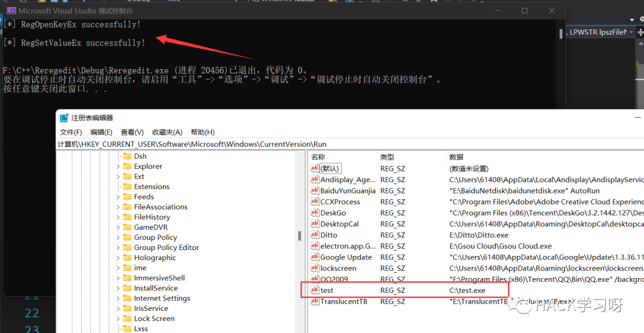Click the registry path address bar
This screenshot has width=644, height=333.
click(x=350, y=144)
